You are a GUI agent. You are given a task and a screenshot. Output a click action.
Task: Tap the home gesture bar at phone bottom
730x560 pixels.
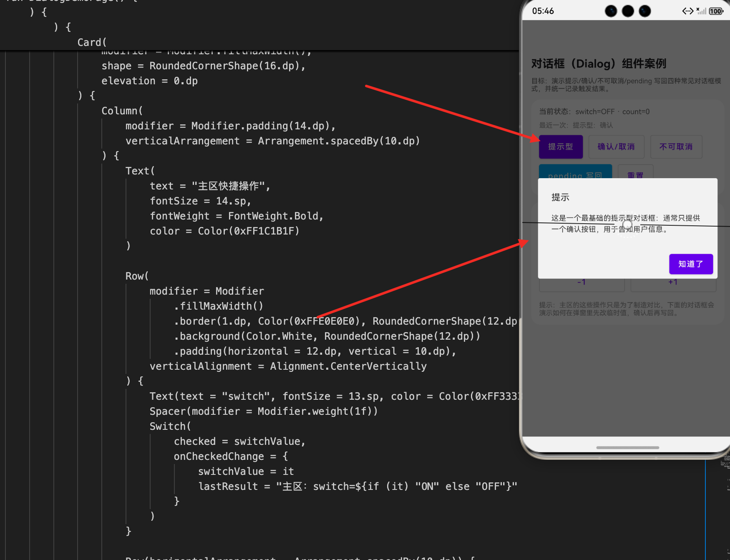click(x=627, y=447)
